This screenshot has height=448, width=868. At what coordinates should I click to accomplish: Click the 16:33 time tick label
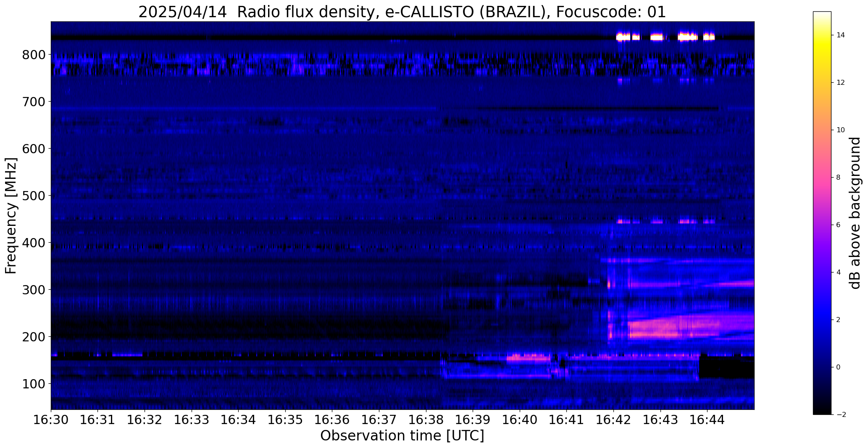(192, 419)
